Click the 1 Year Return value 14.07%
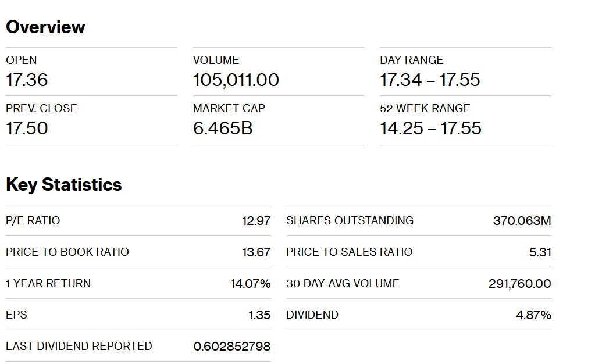595x364 pixels. 251,284
